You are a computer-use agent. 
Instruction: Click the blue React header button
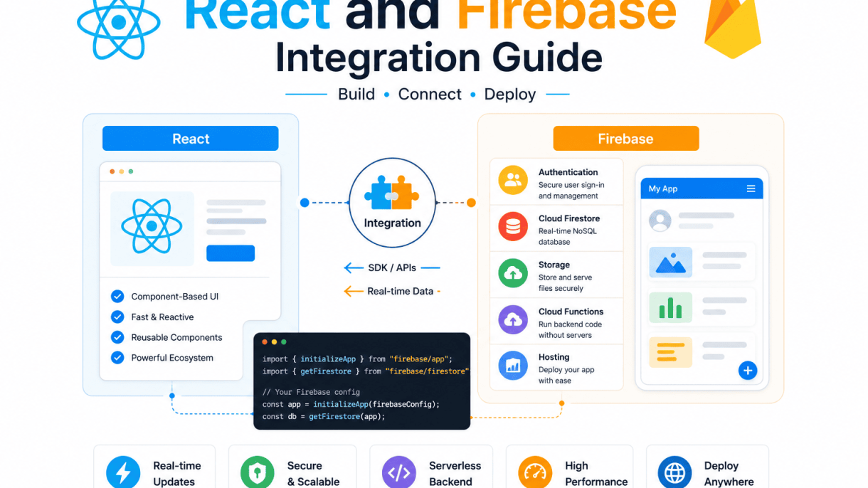tap(190, 139)
